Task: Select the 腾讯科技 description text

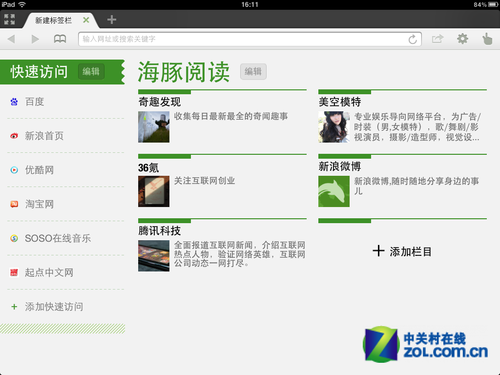Action: pos(240,254)
